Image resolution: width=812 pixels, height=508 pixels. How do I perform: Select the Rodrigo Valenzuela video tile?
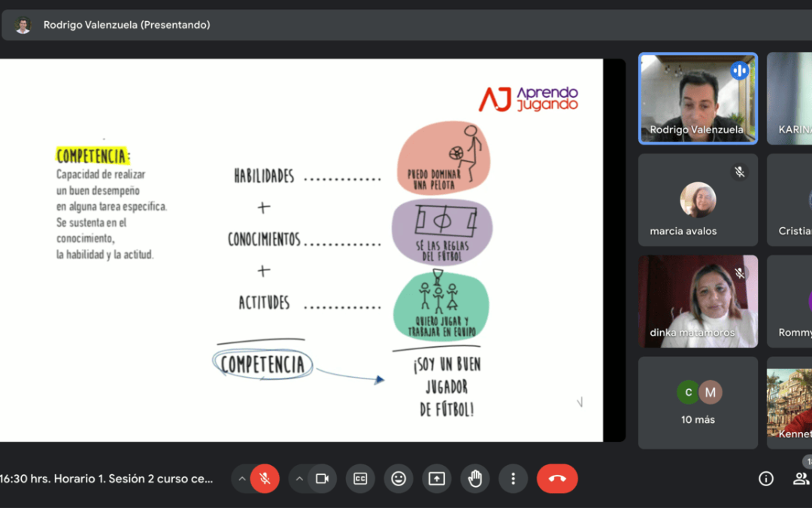tap(698, 98)
